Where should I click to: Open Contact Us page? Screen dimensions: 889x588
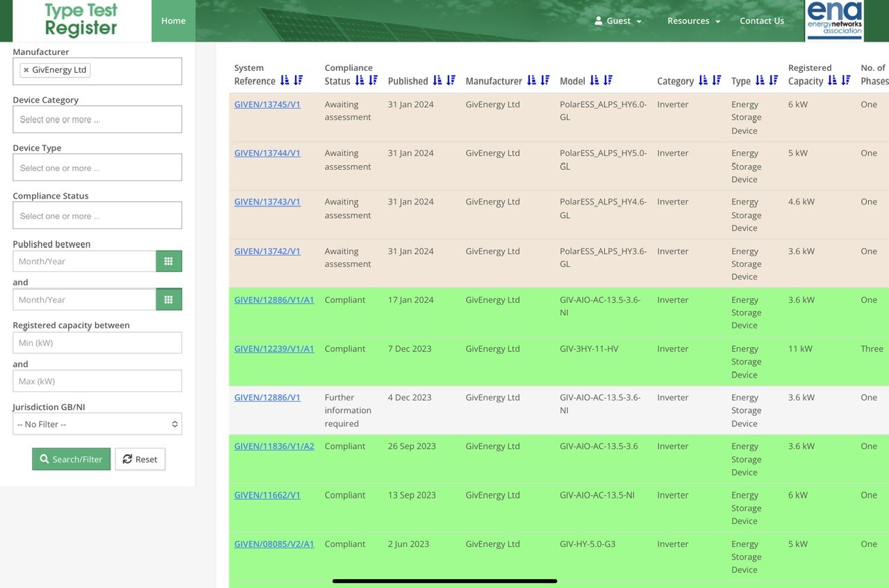pyautogui.click(x=761, y=21)
